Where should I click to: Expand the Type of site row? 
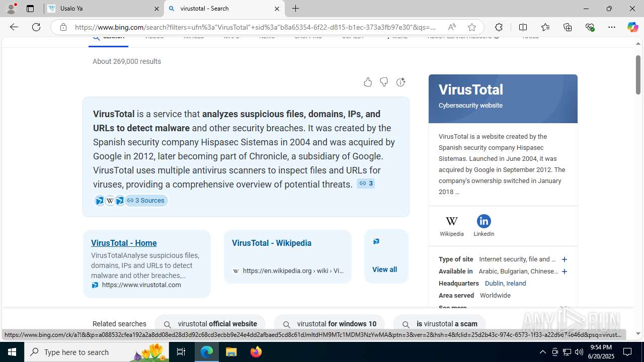[565, 259]
